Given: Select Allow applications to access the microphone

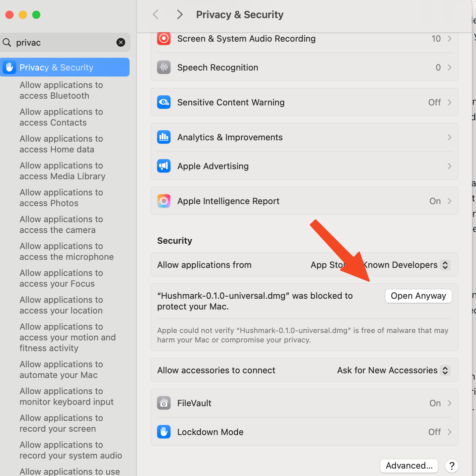Looking at the screenshot, I should coord(66,251).
